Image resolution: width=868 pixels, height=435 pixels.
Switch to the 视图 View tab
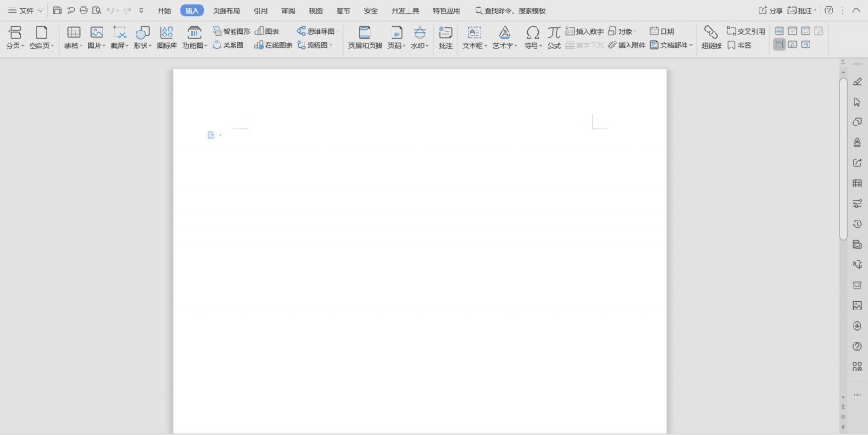point(316,10)
